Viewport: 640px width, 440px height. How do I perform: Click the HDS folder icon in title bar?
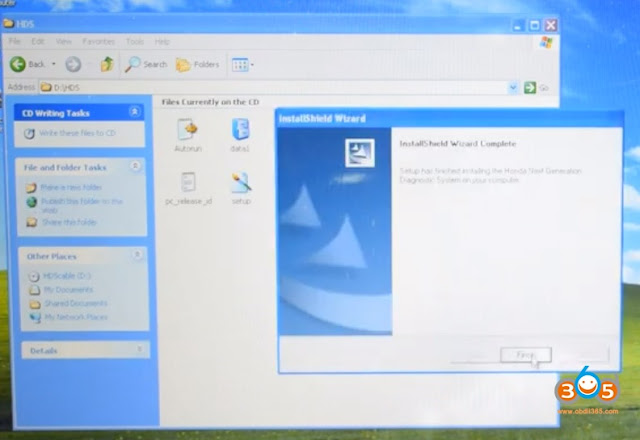tap(9, 23)
